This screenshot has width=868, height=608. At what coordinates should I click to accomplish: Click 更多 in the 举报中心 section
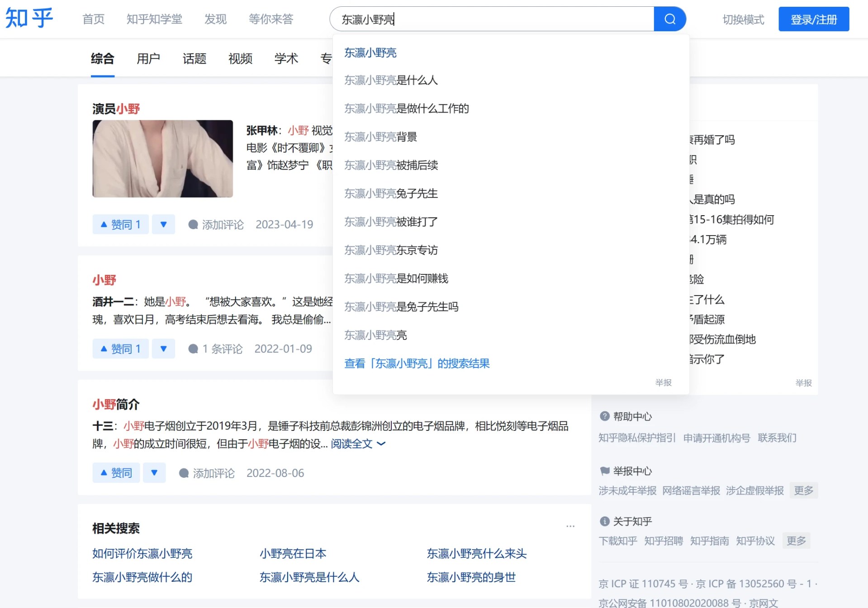click(x=804, y=490)
